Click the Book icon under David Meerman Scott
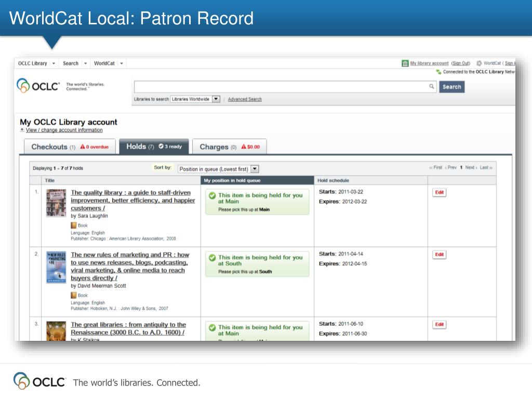This screenshot has width=532, height=399. click(x=74, y=295)
